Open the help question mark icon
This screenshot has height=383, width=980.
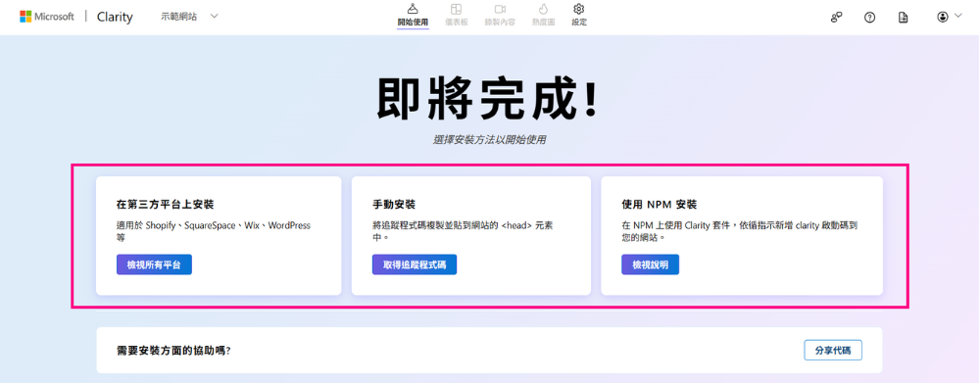click(x=869, y=18)
